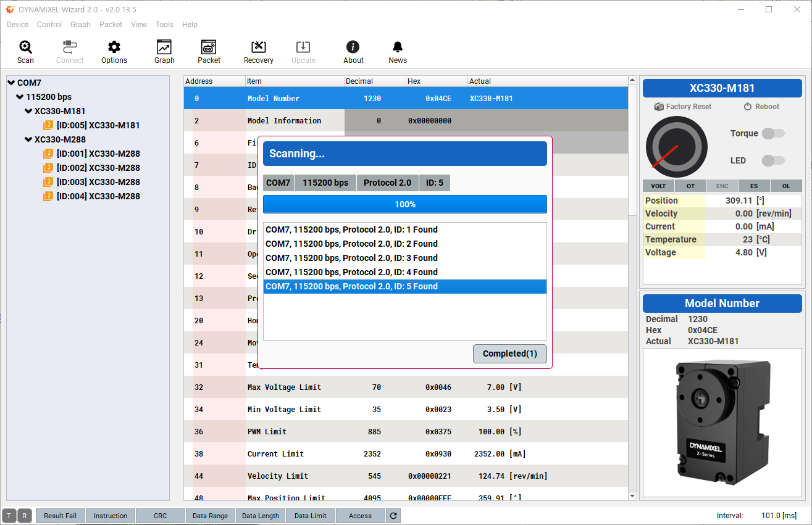Collapse the 115200 bps tree node
Viewport: 812px width, 525px height.
(20, 97)
